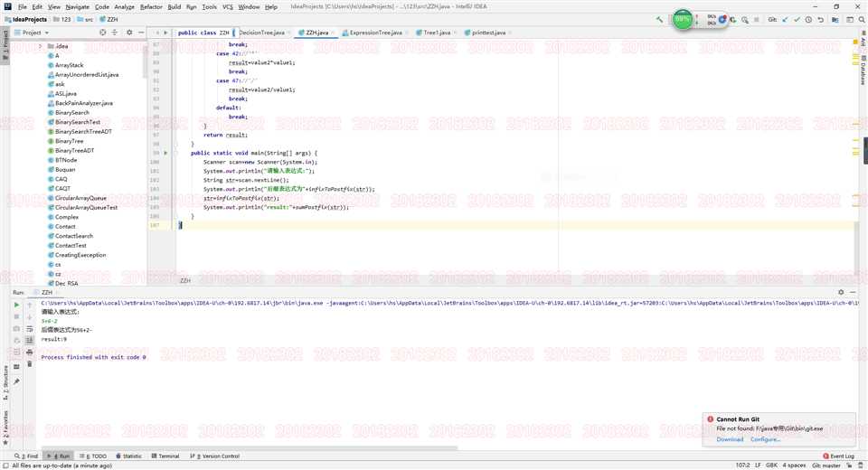
Task: Open Find tool window button
Action: point(26,456)
